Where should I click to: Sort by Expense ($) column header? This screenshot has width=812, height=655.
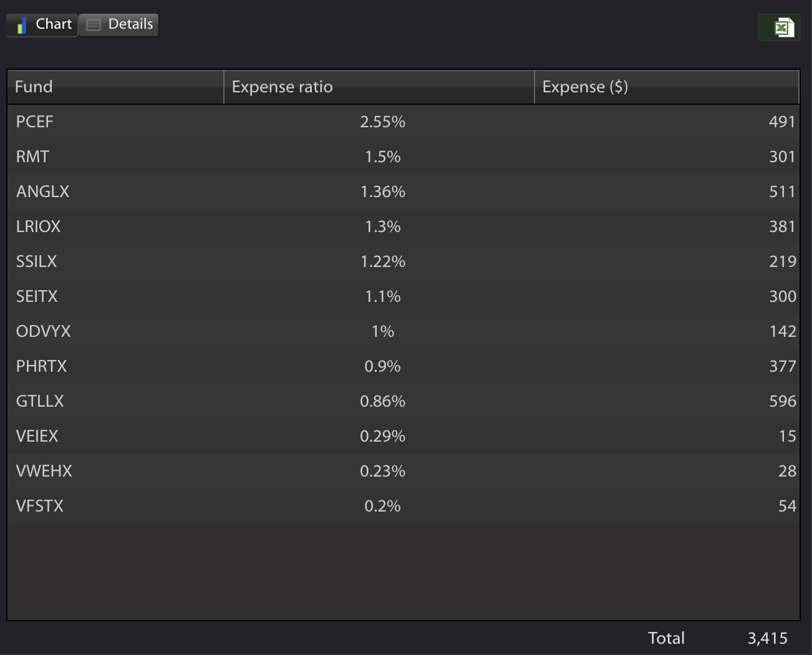click(667, 87)
